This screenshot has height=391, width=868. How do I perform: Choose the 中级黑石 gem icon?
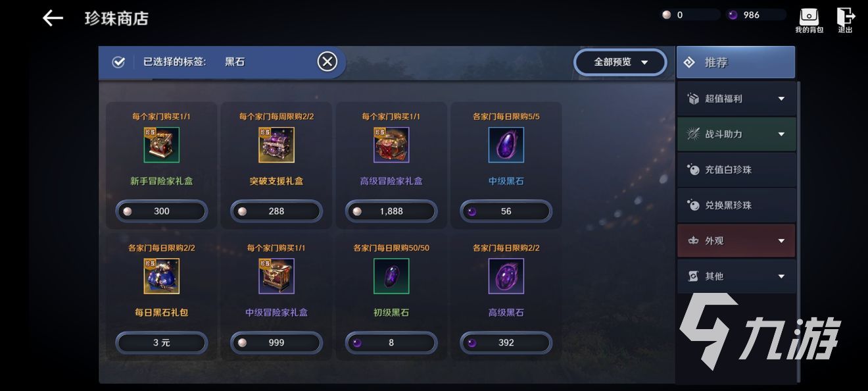click(506, 145)
